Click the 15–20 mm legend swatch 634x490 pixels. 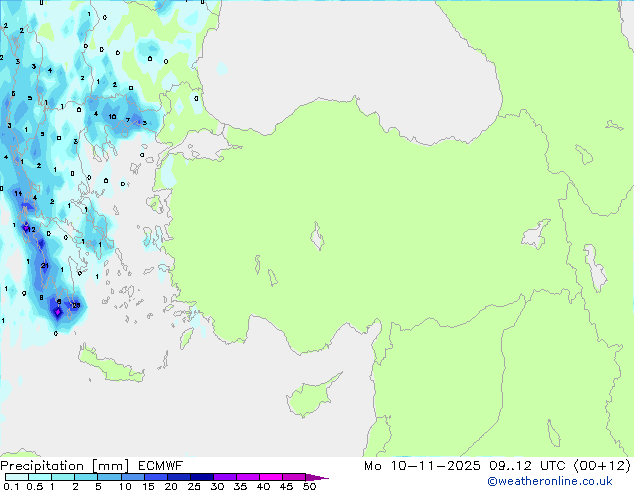[155, 477]
